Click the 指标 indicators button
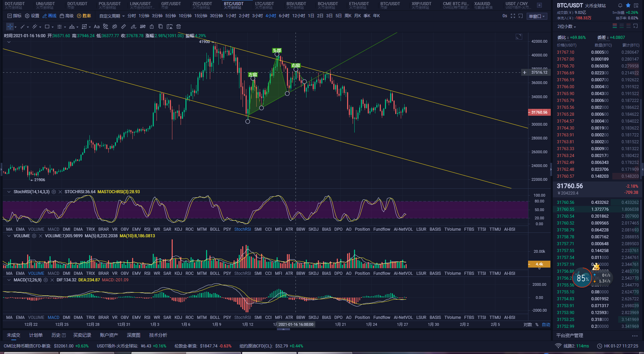 (14, 16)
